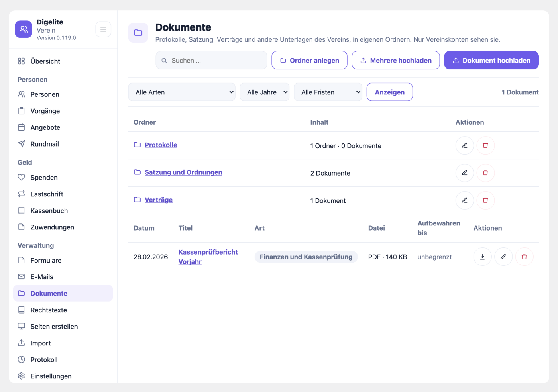558x392 pixels.
Task: Click the folder icon beside Protokolle
Action: pos(137,145)
